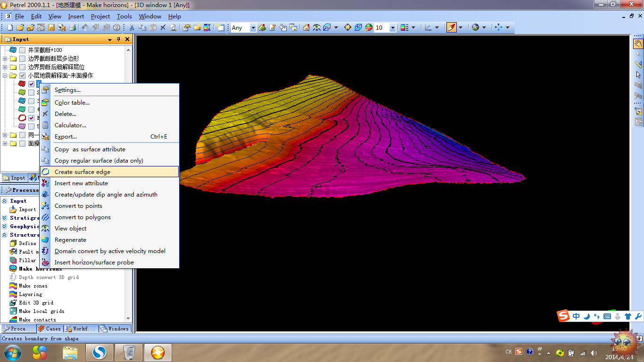Click the Import process item
Image resolution: width=644 pixels, height=362 pixels.
point(23,209)
